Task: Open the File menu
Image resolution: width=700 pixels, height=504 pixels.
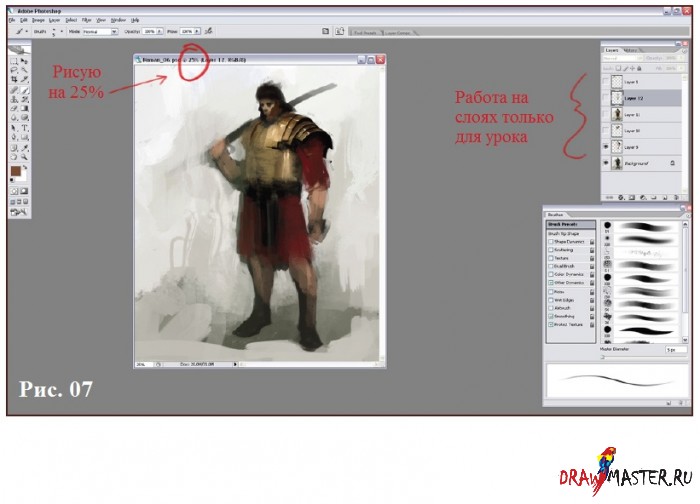Action: pyautogui.click(x=12, y=20)
